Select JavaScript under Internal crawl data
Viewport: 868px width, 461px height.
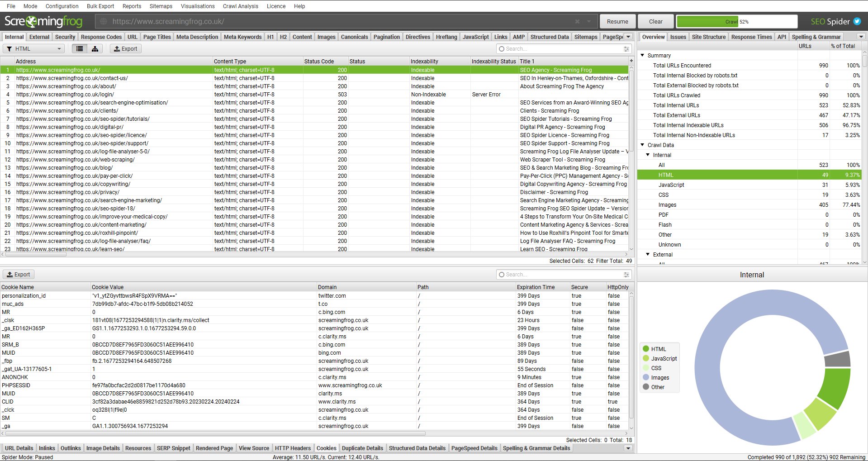tap(671, 185)
